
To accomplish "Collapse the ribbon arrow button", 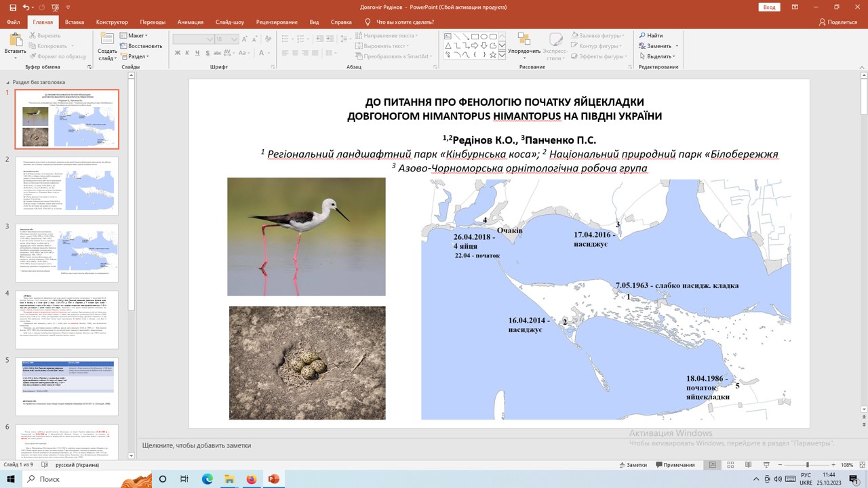I will click(x=861, y=66).
